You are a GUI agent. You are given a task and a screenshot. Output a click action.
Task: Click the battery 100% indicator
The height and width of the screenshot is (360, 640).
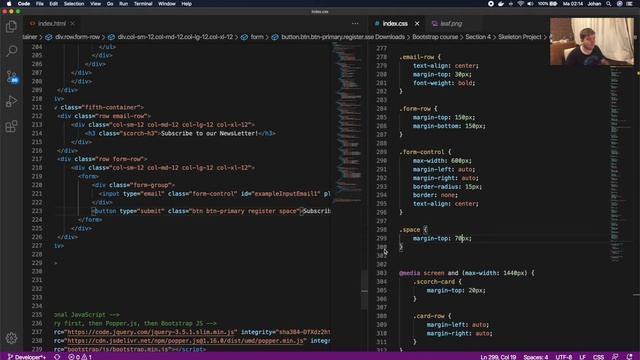pyautogui.click(x=547, y=4)
